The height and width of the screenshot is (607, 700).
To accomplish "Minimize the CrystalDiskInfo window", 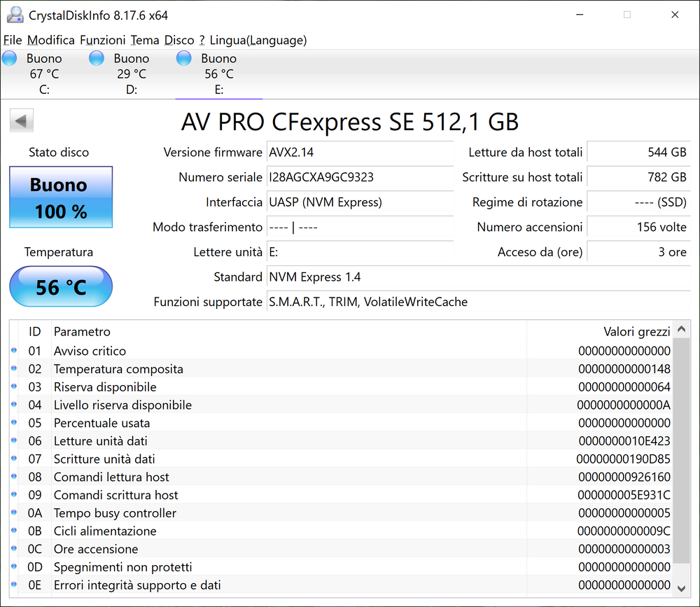I will 580,15.
